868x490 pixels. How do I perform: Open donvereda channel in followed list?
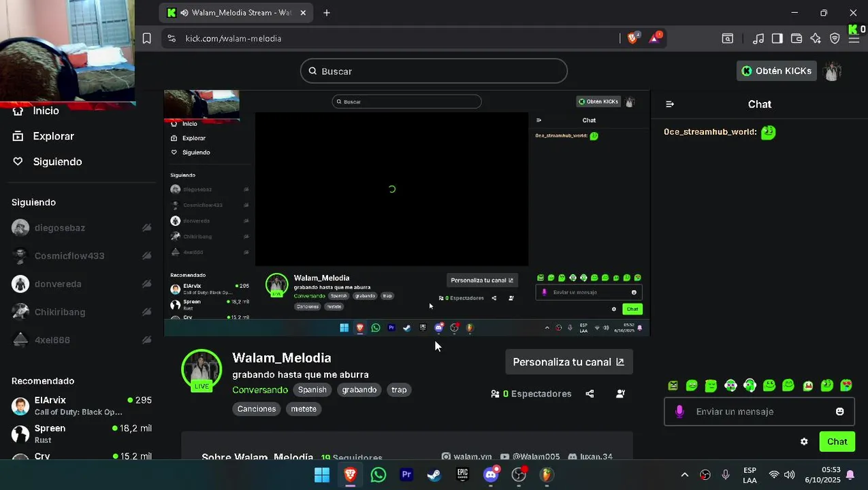(81, 284)
